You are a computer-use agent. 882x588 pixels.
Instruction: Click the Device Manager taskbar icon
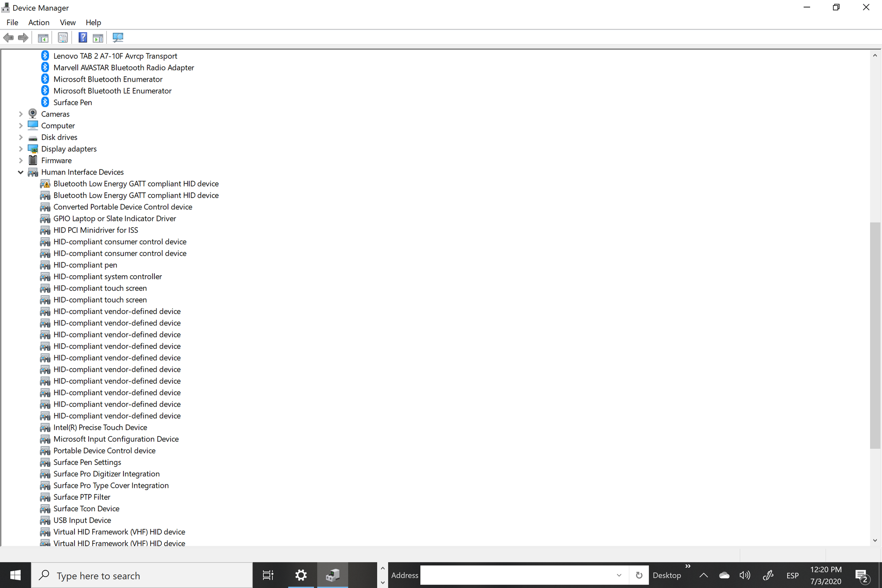tap(333, 575)
